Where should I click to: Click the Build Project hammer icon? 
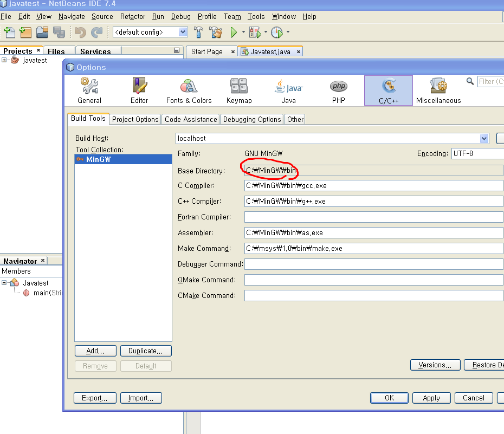(199, 33)
